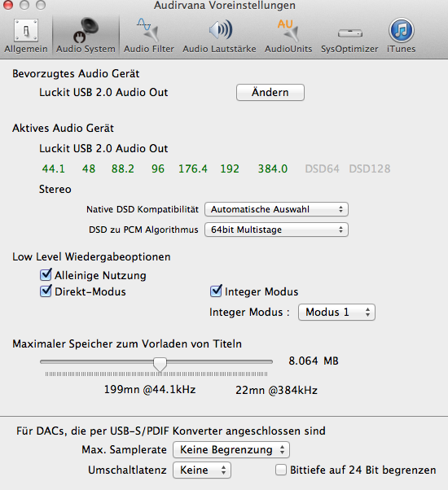Open the Audio Filter pane icon
The image size is (448, 490).
pyautogui.click(x=148, y=30)
